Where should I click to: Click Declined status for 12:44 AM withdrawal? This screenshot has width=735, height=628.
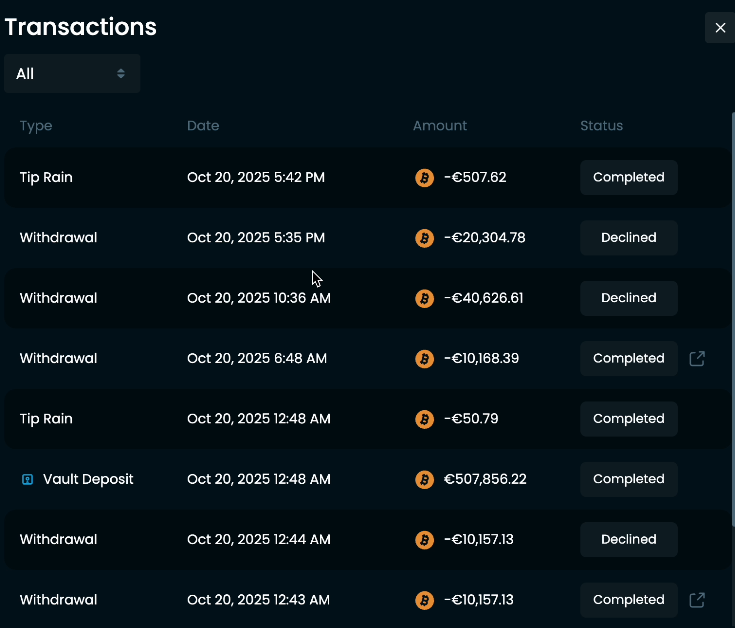(628, 540)
